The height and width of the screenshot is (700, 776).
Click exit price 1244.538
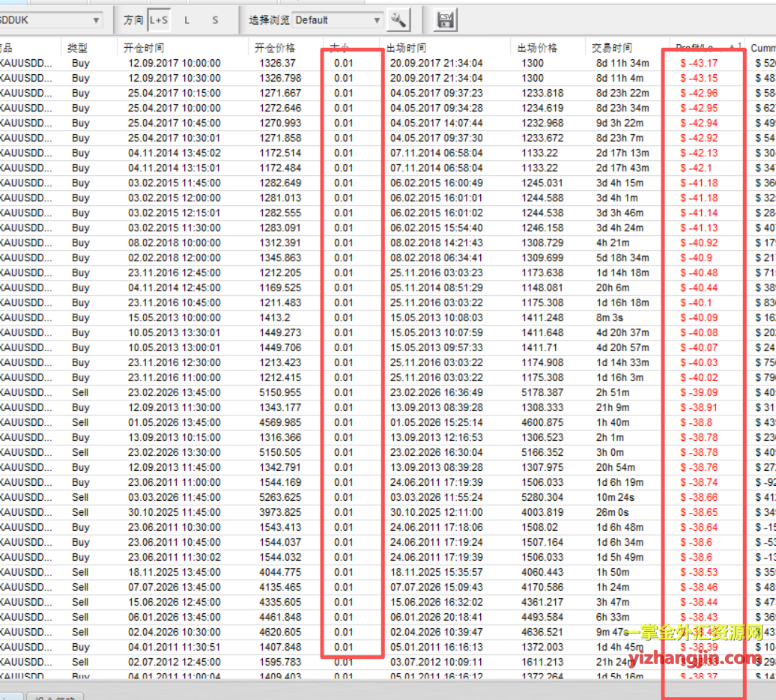(x=542, y=213)
